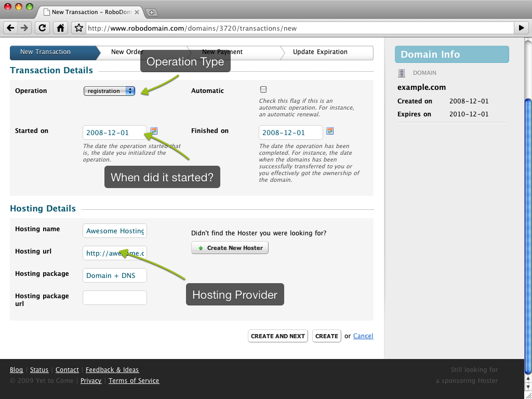
Task: Open the browser home page icon
Action: [60, 28]
